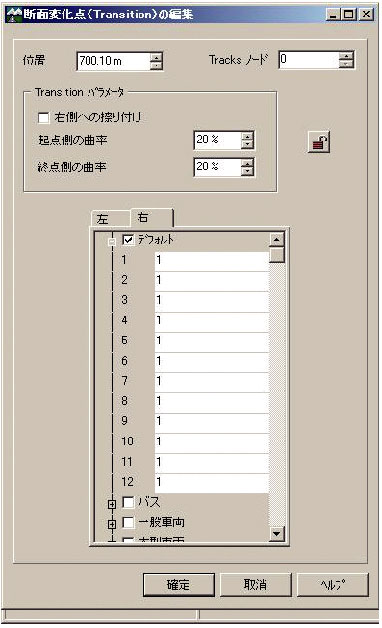
Task: Enable 右側への擦り付け checkbox
Action: pyautogui.click(x=43, y=117)
